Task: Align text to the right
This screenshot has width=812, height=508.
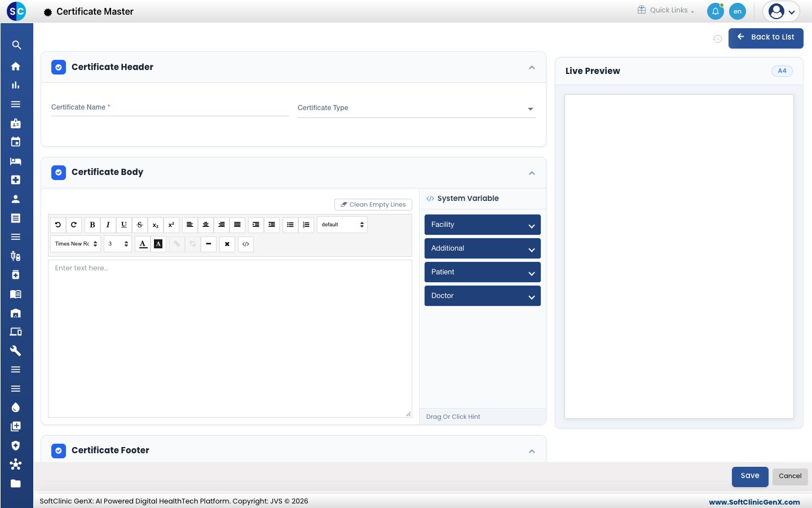Action: coord(222,225)
